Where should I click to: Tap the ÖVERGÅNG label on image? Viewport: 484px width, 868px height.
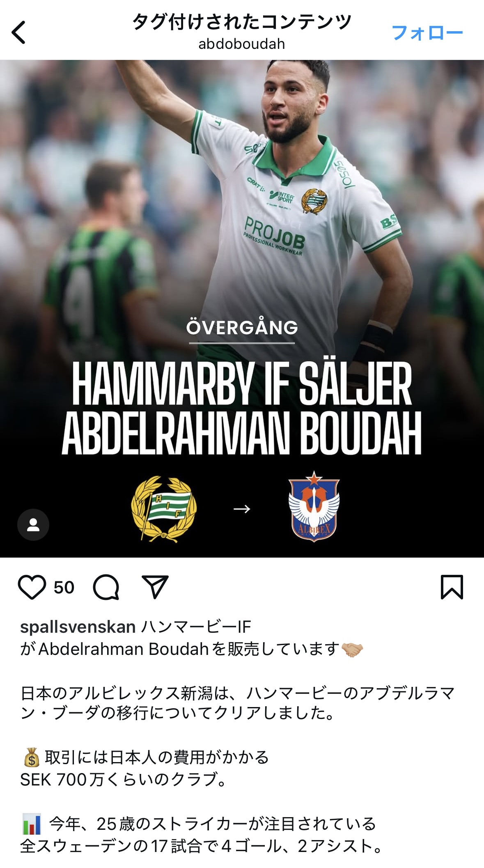[242, 328]
